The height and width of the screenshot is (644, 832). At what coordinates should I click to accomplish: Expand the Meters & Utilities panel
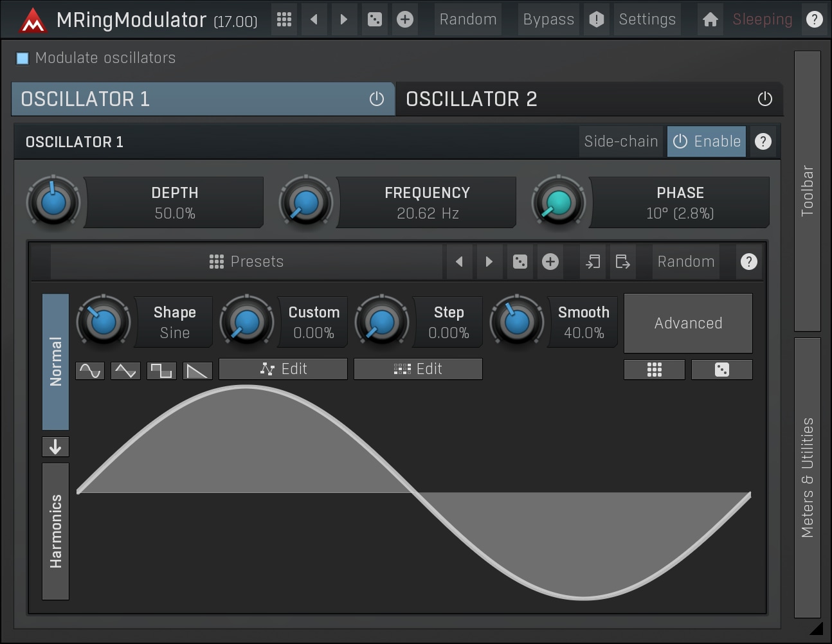[807, 477]
